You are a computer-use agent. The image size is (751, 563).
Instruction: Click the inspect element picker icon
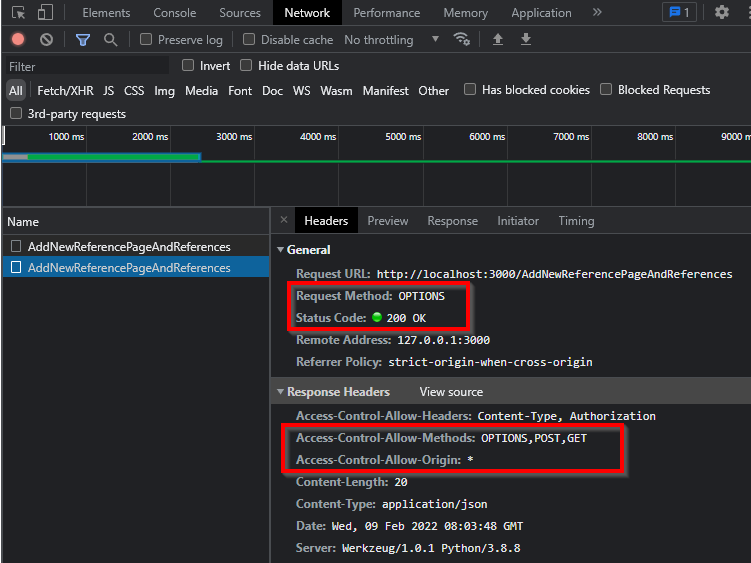coord(18,12)
